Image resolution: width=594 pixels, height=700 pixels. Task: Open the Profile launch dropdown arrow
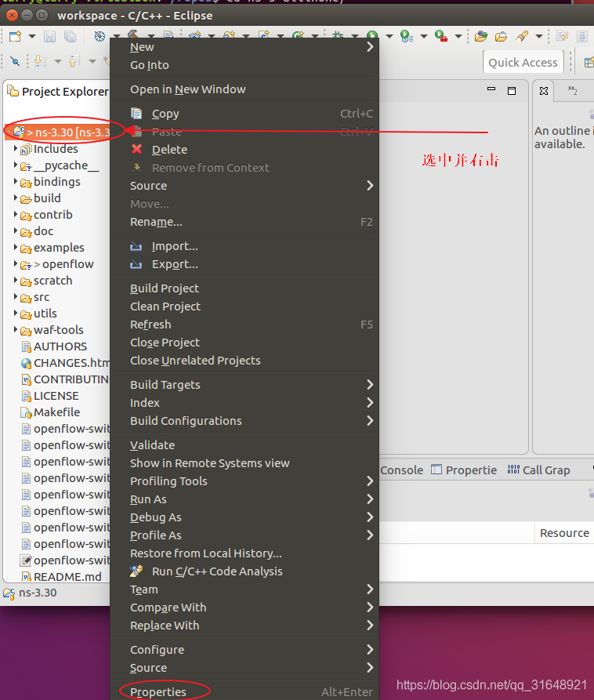(424, 36)
